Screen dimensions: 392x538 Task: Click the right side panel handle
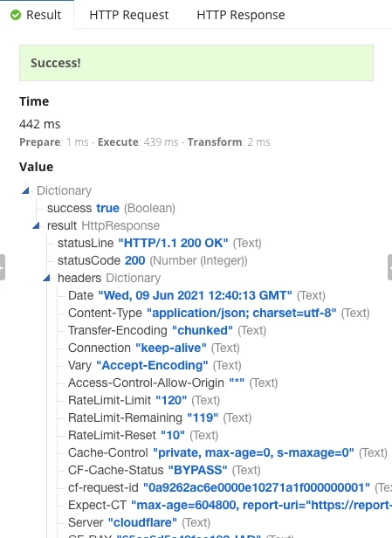(x=389, y=267)
